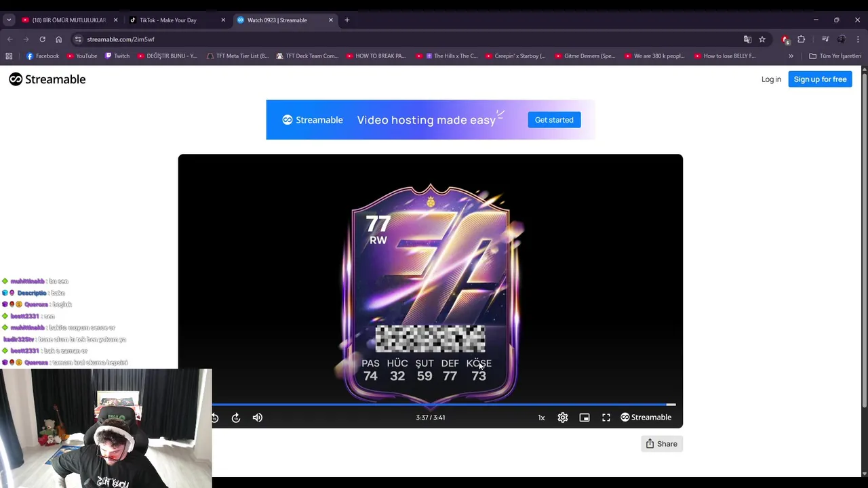
Task: Open the How to lose BELLY F... bookmark
Action: pos(724,56)
